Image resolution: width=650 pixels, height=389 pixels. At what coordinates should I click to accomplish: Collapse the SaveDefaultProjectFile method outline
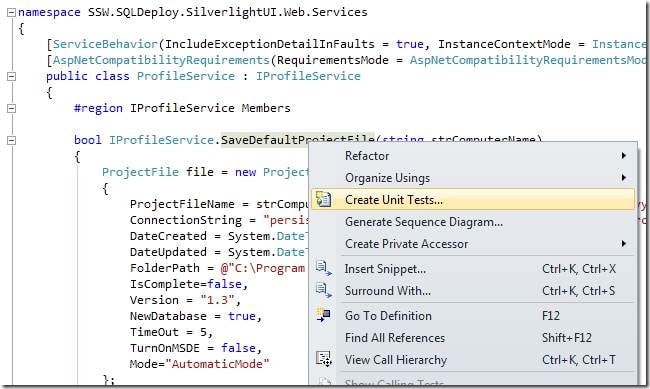click(11, 141)
